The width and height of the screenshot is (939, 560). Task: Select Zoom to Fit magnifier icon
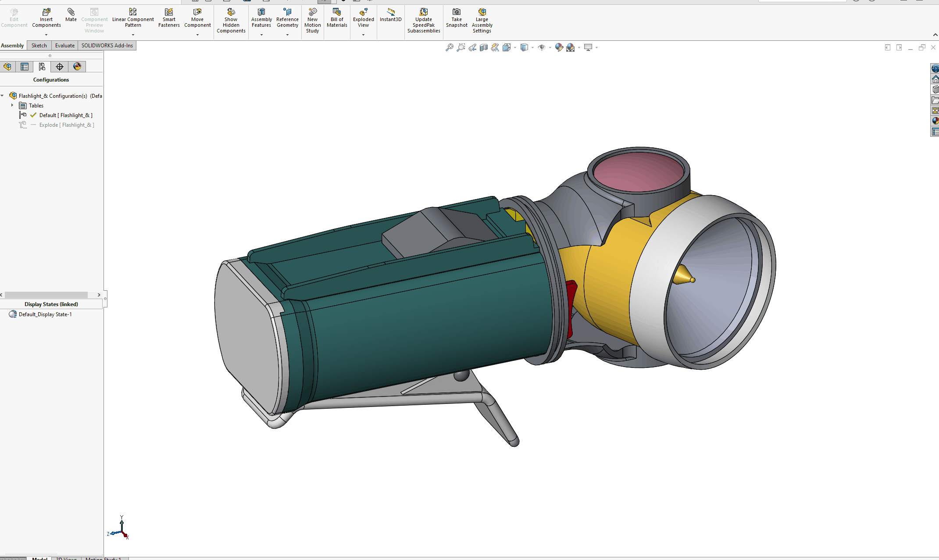pyautogui.click(x=449, y=47)
